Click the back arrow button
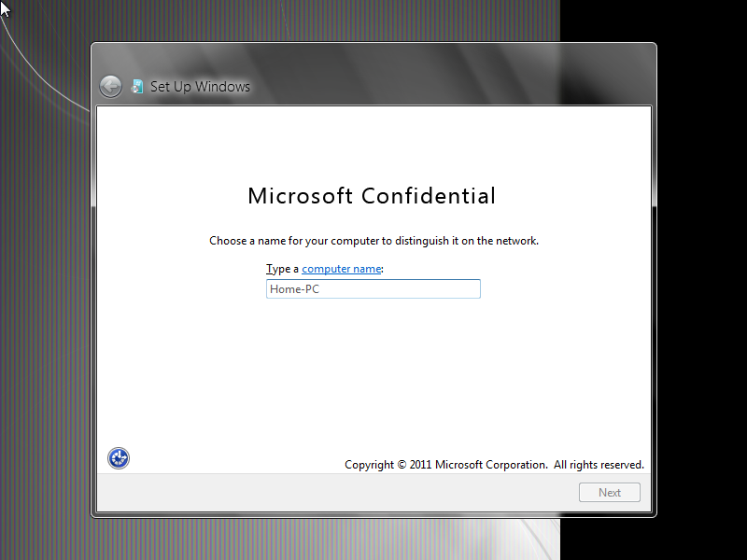747x560 pixels. (110, 87)
